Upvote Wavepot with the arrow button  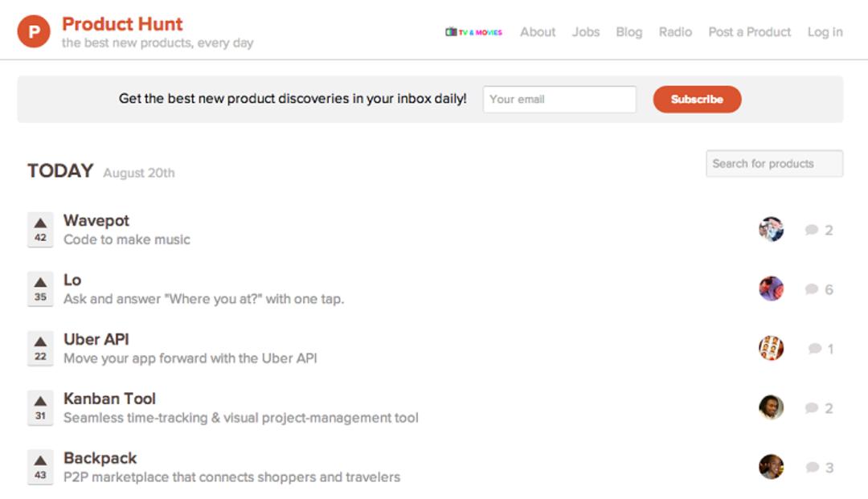pos(40,229)
